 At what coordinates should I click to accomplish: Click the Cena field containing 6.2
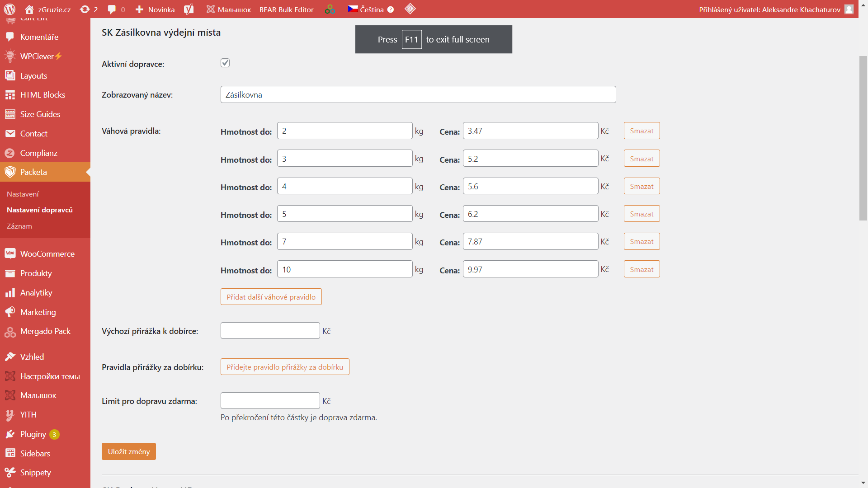pyautogui.click(x=531, y=214)
